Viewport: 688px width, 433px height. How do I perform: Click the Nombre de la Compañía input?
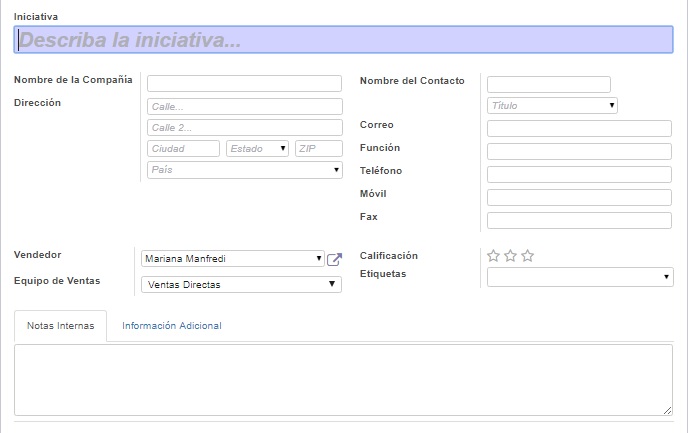[x=244, y=83]
